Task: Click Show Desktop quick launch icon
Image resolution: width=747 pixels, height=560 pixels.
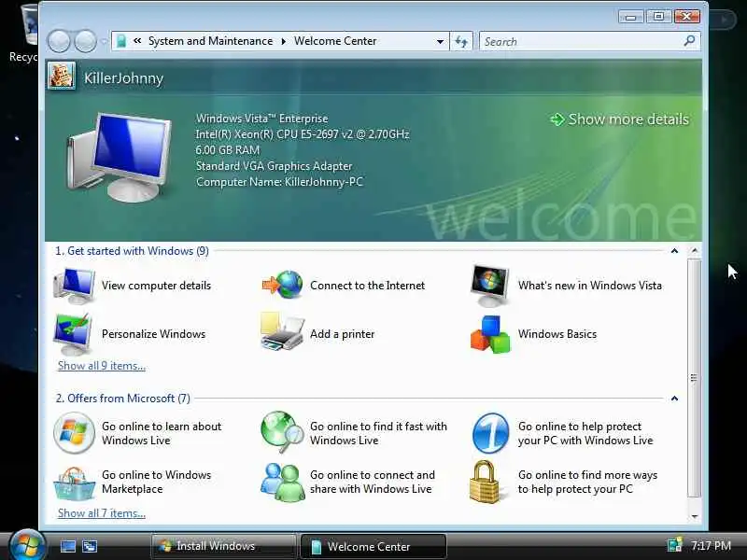Action: tap(67, 546)
